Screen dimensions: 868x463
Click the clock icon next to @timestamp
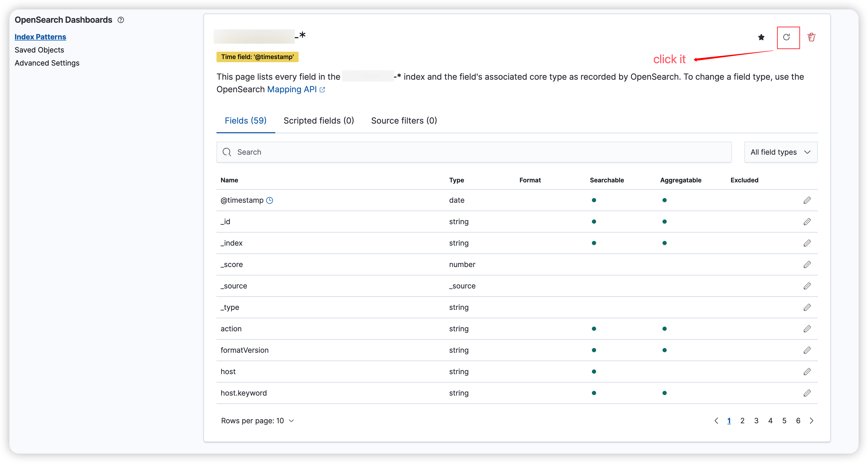click(270, 200)
